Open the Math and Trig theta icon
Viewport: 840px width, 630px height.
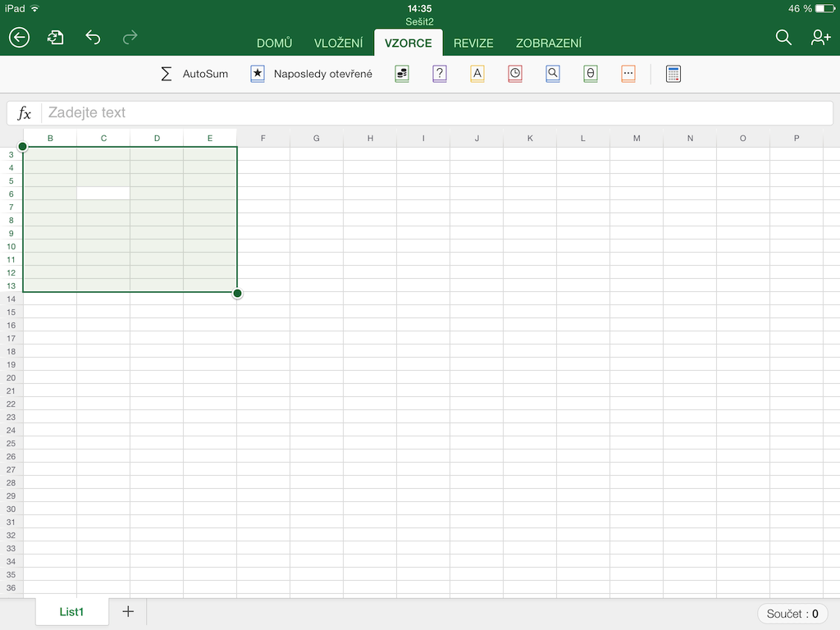(x=591, y=74)
